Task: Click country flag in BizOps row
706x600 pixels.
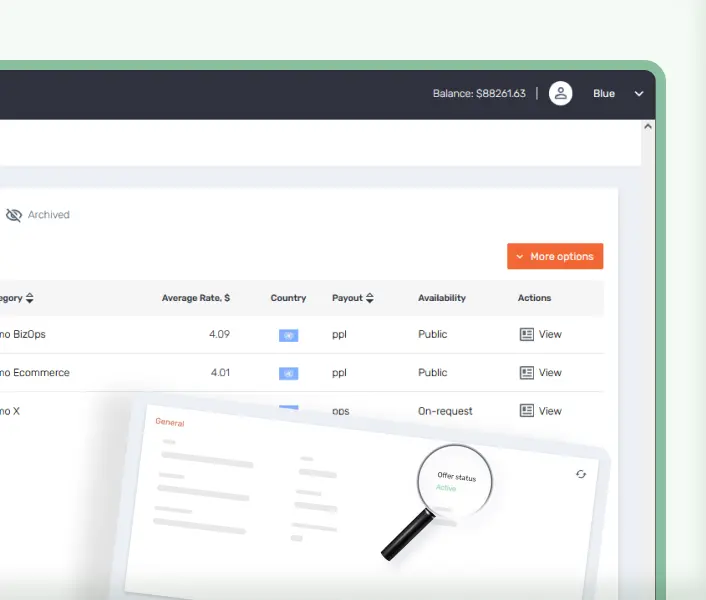Action: (x=288, y=335)
